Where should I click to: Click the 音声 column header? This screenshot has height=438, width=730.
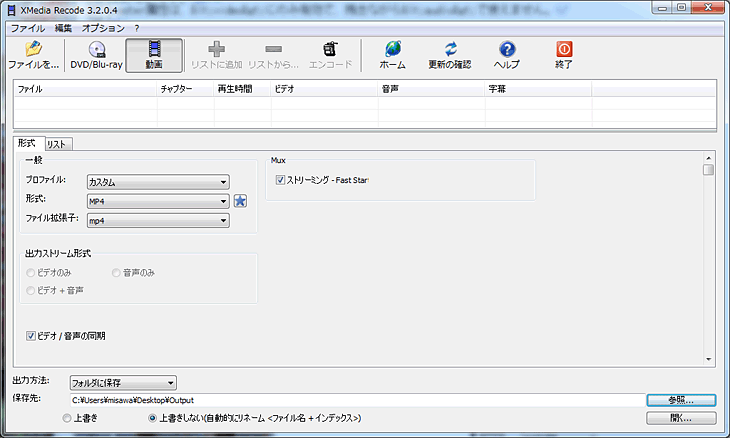(x=431, y=88)
